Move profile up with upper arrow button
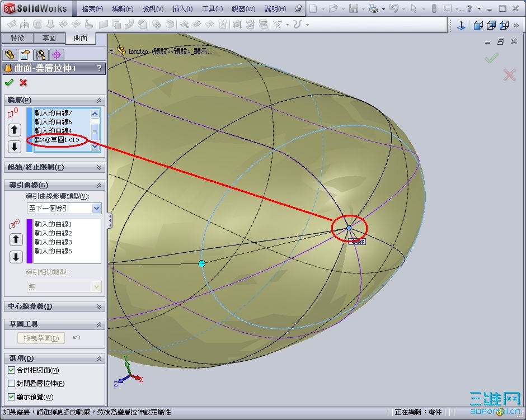The image size is (526, 420). pyautogui.click(x=14, y=129)
